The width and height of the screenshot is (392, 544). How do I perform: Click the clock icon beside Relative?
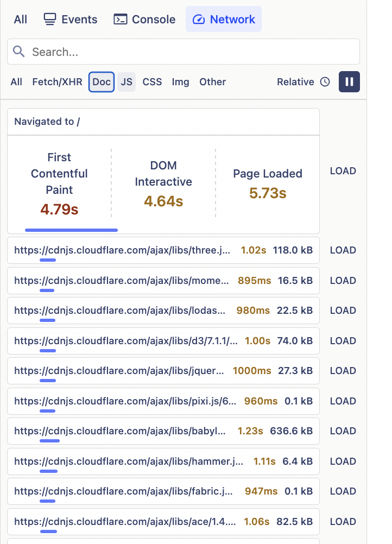coord(324,81)
